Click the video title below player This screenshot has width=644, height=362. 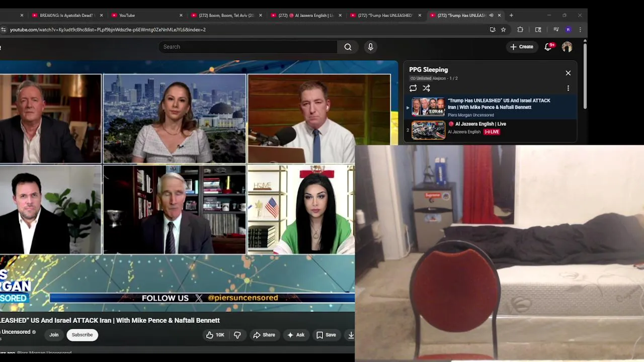110,320
